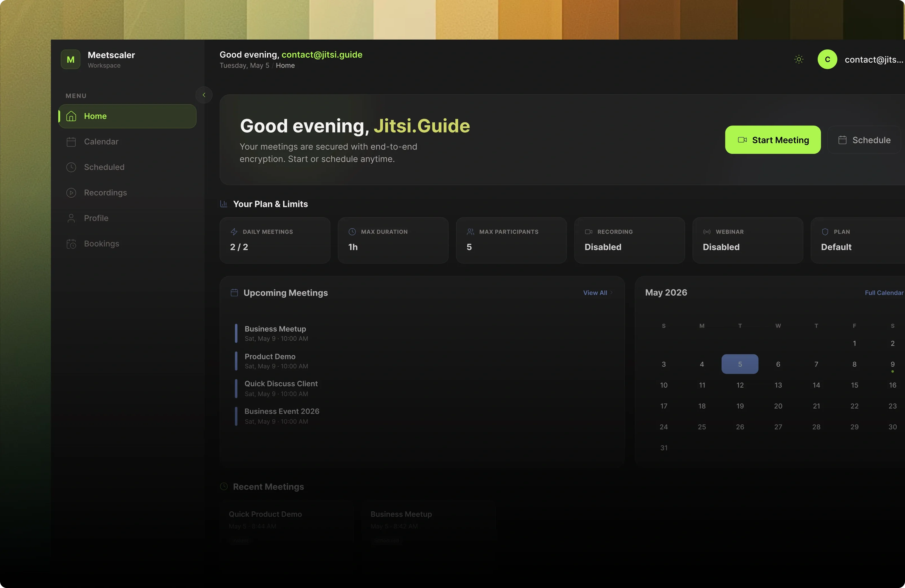Click the Scheduled clock icon in sidebar
905x588 pixels.
pyautogui.click(x=71, y=167)
